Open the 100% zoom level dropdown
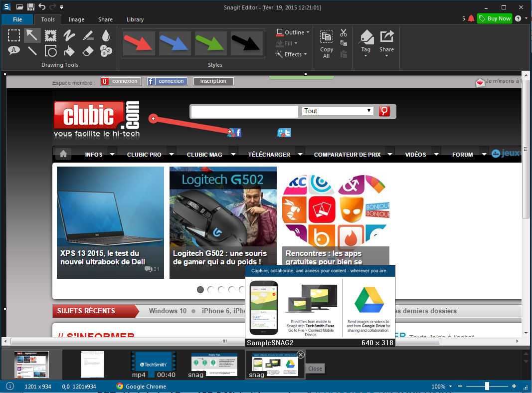 (442, 387)
